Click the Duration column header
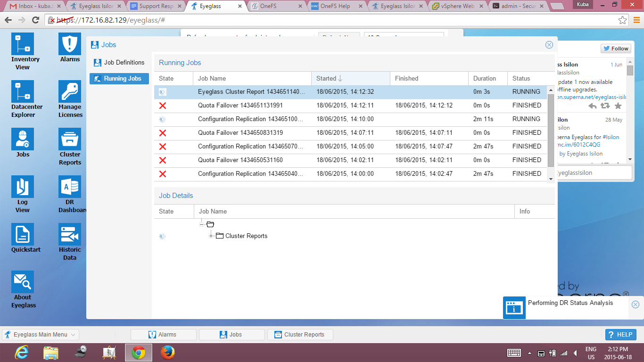Viewport: 644px width, 362px height. pos(487,79)
